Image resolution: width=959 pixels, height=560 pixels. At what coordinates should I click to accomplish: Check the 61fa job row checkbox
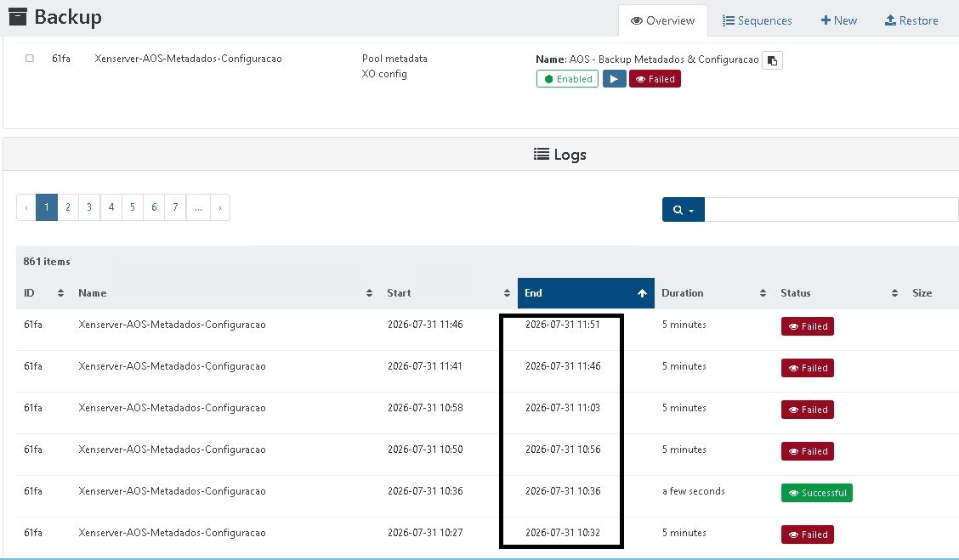(30, 58)
